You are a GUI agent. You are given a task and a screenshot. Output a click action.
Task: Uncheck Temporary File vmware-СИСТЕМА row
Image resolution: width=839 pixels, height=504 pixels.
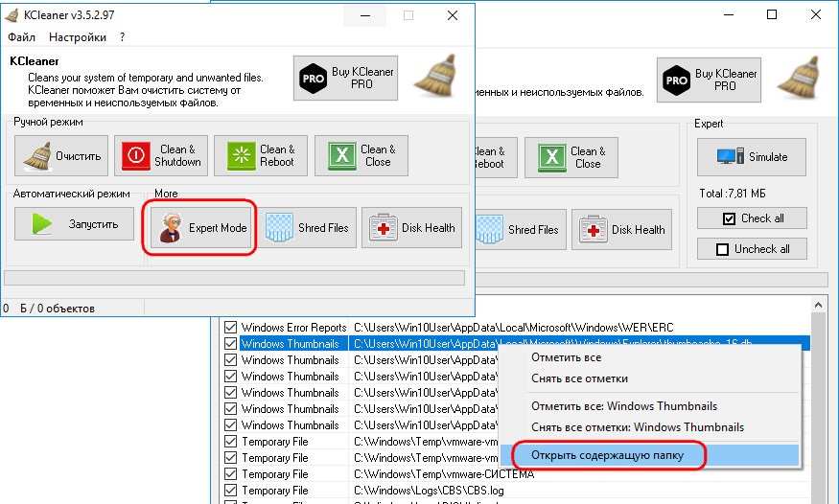click(x=231, y=474)
